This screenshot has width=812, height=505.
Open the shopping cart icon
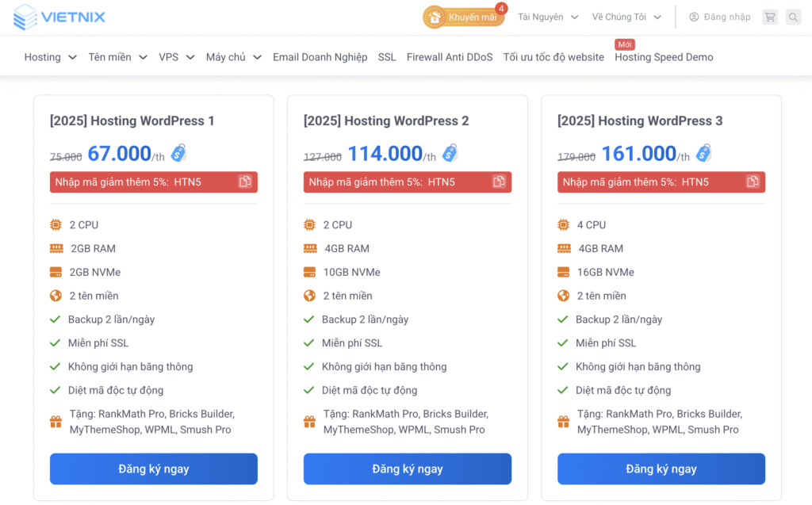click(769, 17)
